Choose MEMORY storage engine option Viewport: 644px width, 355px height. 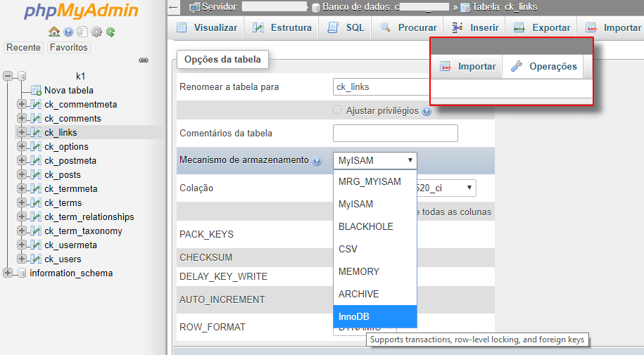point(375,271)
